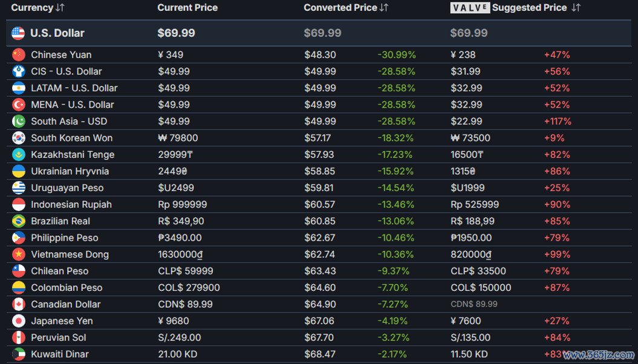Viewport: 638px width, 364px height.
Task: Click the Kuwaiti Dinar flag icon
Action: pos(19,354)
